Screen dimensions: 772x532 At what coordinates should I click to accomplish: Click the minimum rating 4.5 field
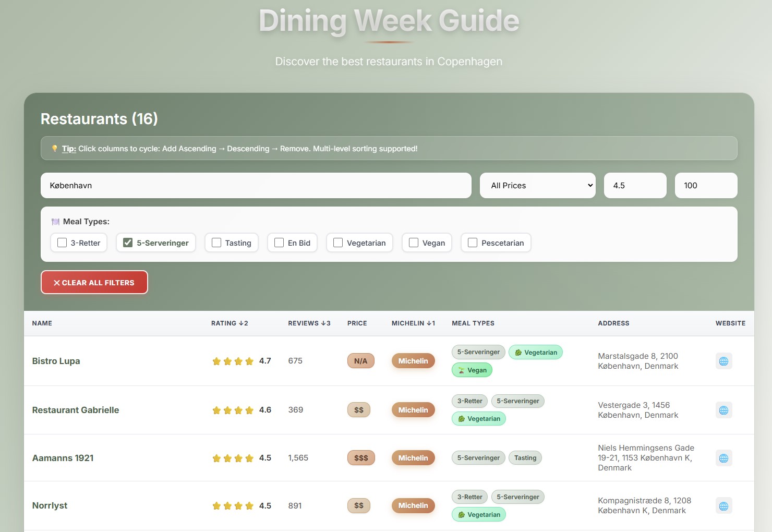(635, 186)
